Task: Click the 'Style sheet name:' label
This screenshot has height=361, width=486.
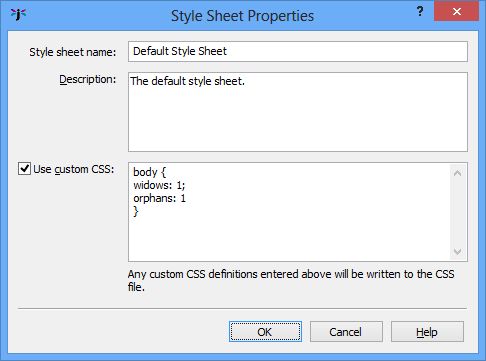Action: coord(73,52)
